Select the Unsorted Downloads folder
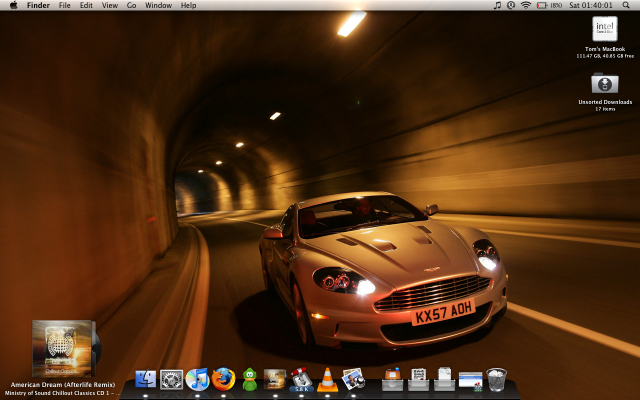 [x=605, y=83]
